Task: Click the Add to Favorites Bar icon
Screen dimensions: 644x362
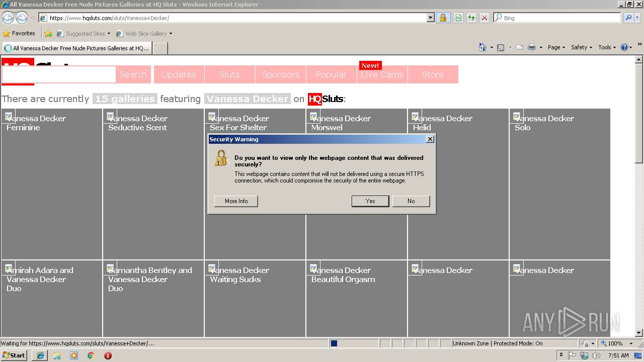Action: [48, 34]
